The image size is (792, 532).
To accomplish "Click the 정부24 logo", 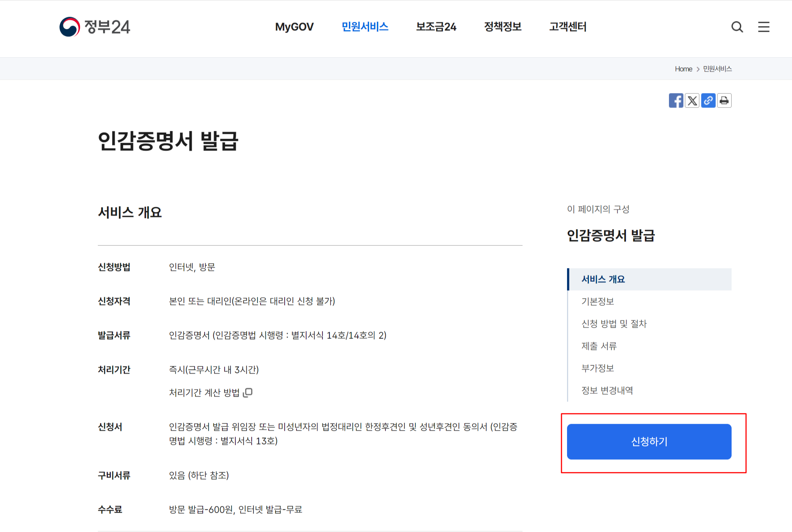I will (x=95, y=27).
